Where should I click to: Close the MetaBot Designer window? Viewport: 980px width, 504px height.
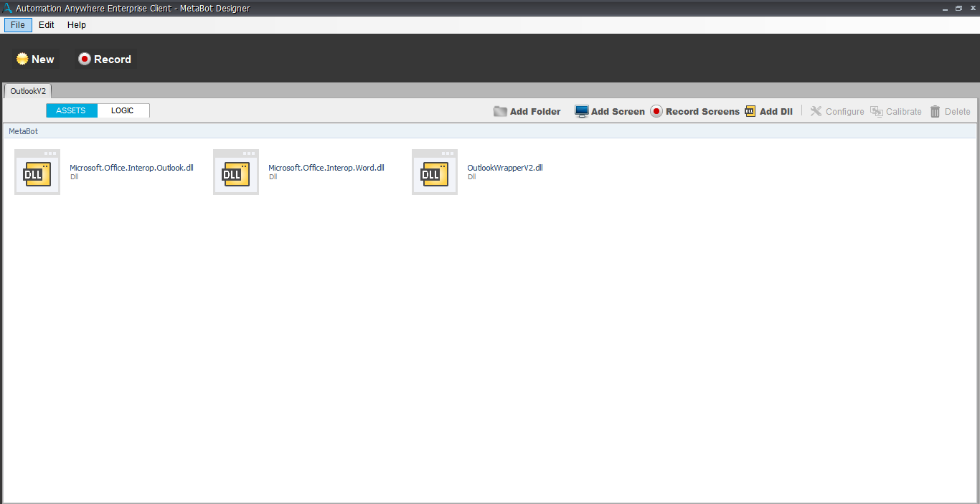click(973, 8)
